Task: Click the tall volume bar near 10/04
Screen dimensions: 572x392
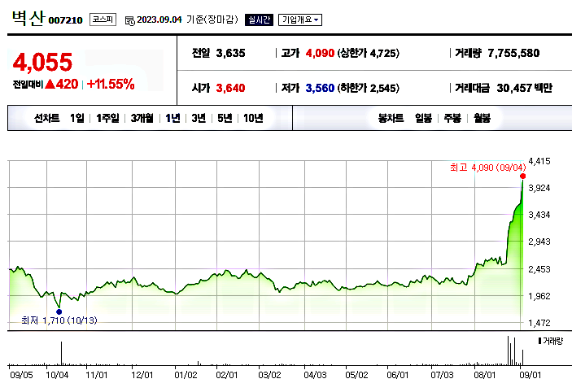Action: [61, 353]
